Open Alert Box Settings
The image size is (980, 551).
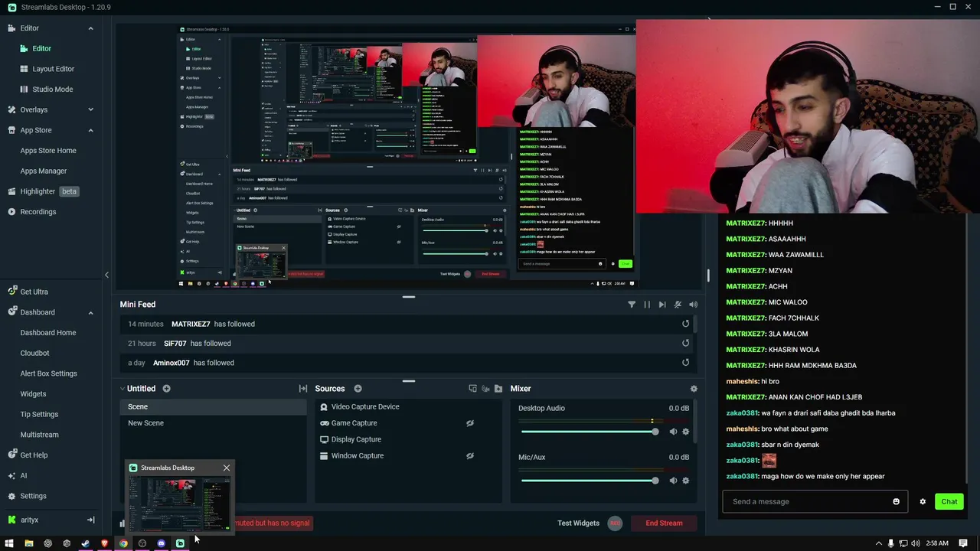(48, 373)
